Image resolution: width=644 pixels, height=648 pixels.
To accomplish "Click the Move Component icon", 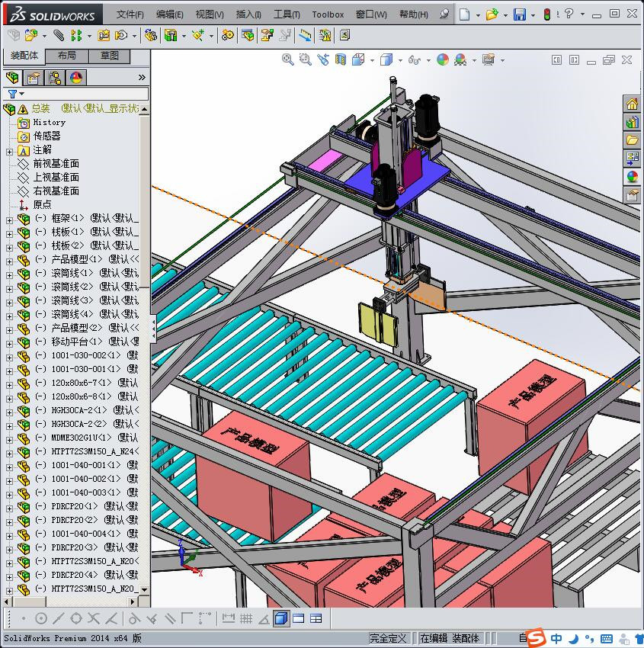I will [x=121, y=36].
